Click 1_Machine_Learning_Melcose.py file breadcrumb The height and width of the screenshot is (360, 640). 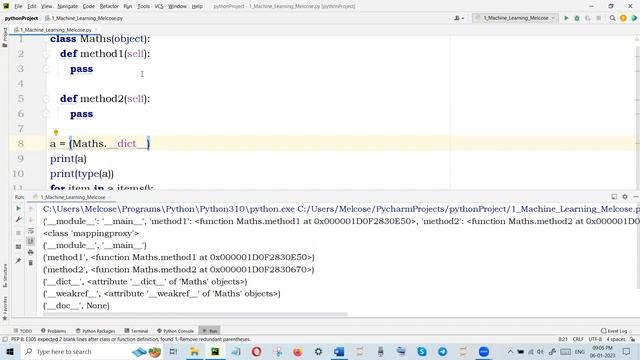(x=84, y=18)
